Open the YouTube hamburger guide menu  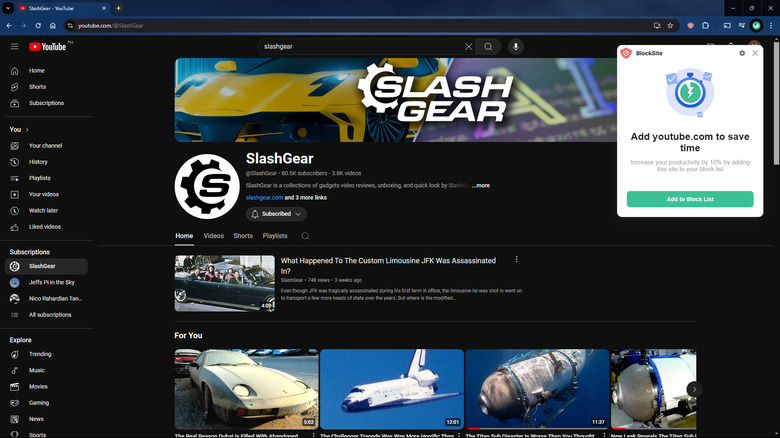coord(14,46)
